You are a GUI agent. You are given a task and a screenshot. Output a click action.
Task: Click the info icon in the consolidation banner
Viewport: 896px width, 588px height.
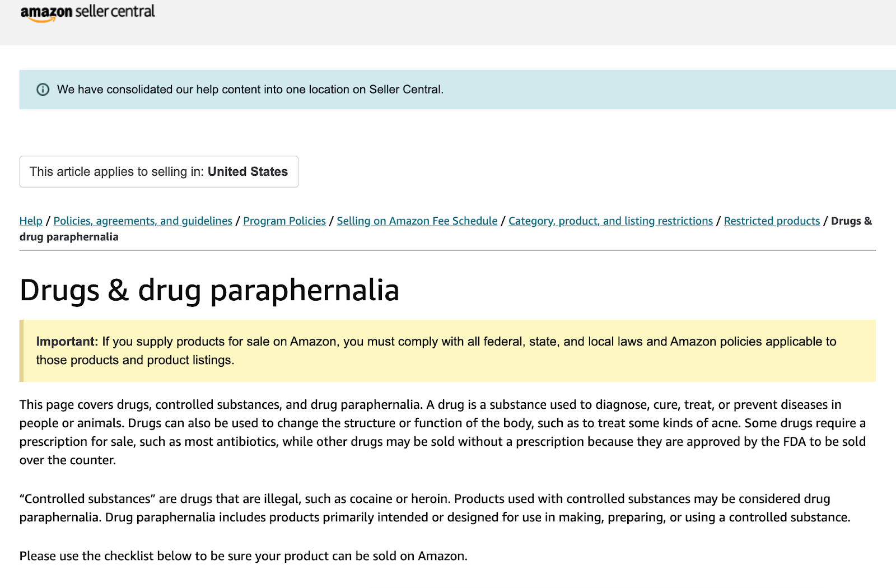pyautogui.click(x=43, y=90)
